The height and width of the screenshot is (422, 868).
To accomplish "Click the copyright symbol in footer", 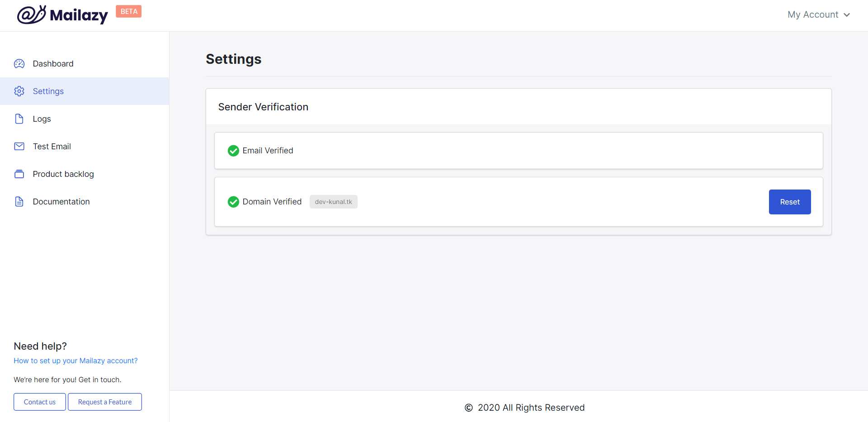I will (x=469, y=408).
